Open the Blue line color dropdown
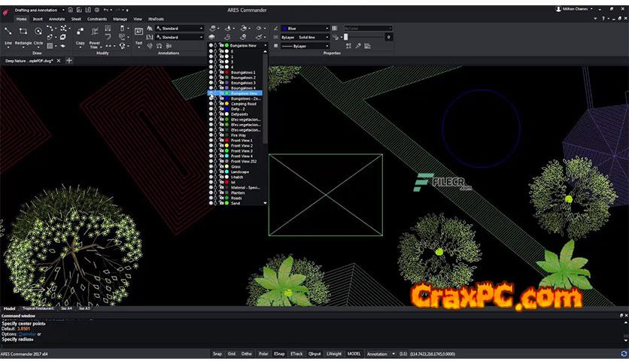 [327, 28]
